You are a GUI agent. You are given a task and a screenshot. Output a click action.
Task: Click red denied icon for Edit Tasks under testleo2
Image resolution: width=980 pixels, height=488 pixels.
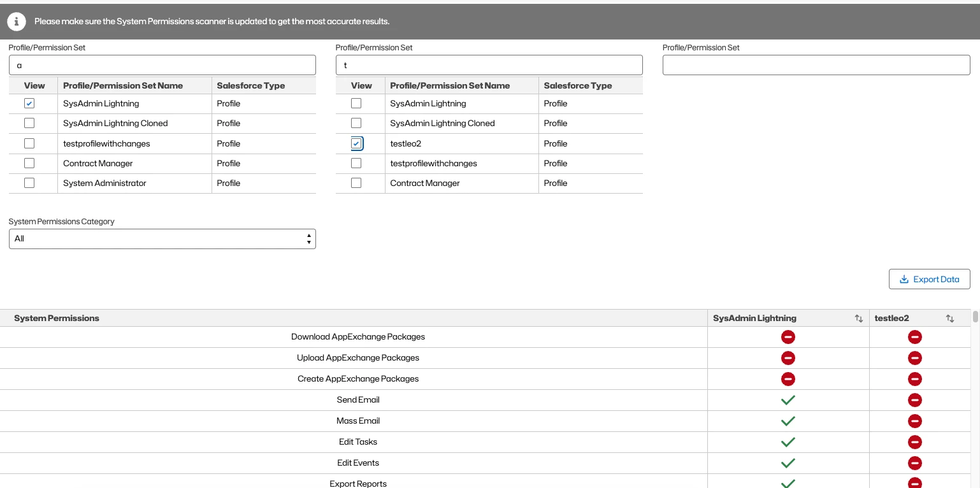point(915,442)
